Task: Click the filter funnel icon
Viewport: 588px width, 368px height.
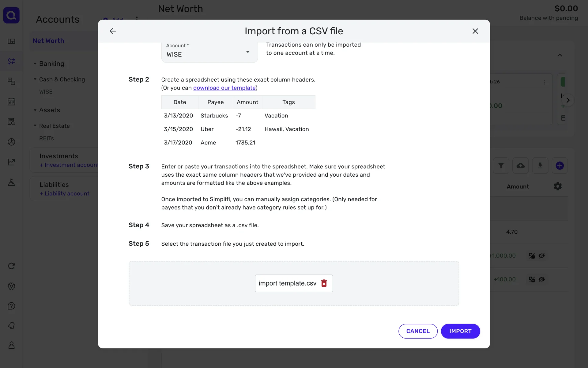Action: (501, 166)
